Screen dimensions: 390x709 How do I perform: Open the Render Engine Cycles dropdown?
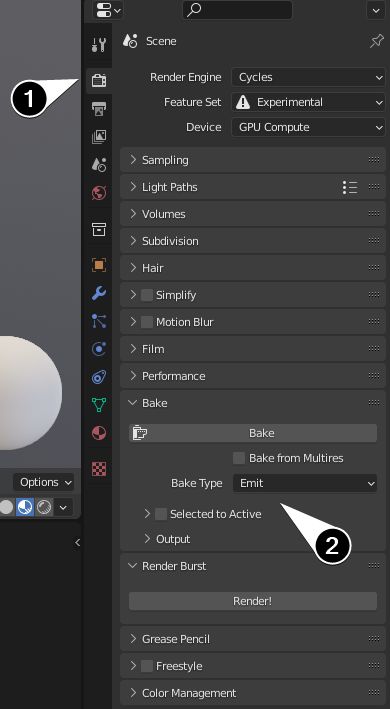pos(308,77)
